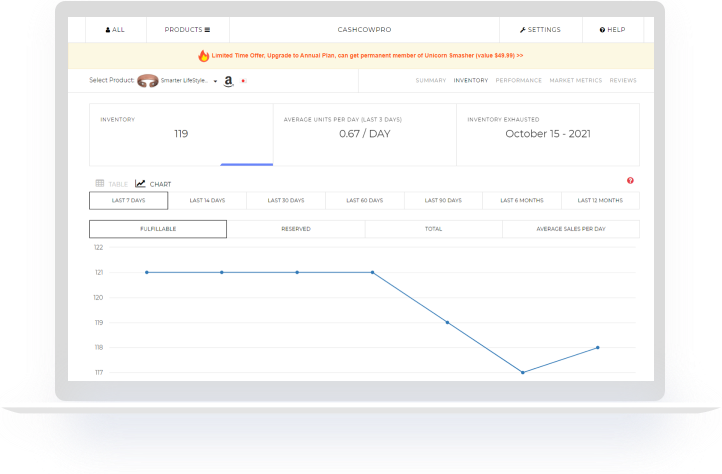
Task: Click the CASHCOWPRO title
Action: pyautogui.click(x=364, y=29)
